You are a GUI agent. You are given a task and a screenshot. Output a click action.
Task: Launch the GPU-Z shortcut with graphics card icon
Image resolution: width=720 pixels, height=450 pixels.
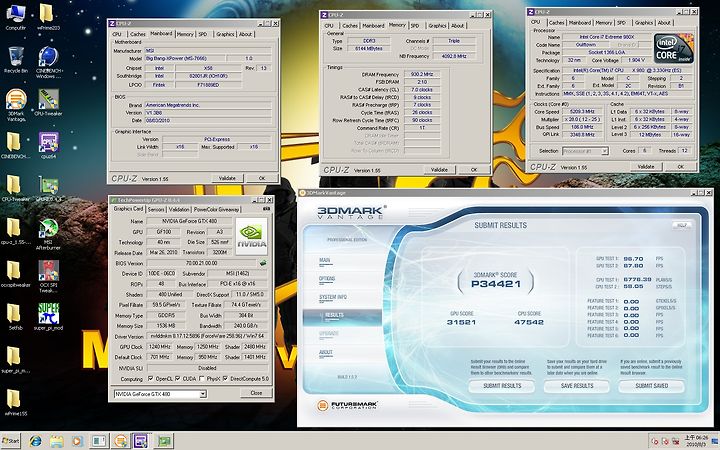48,188
